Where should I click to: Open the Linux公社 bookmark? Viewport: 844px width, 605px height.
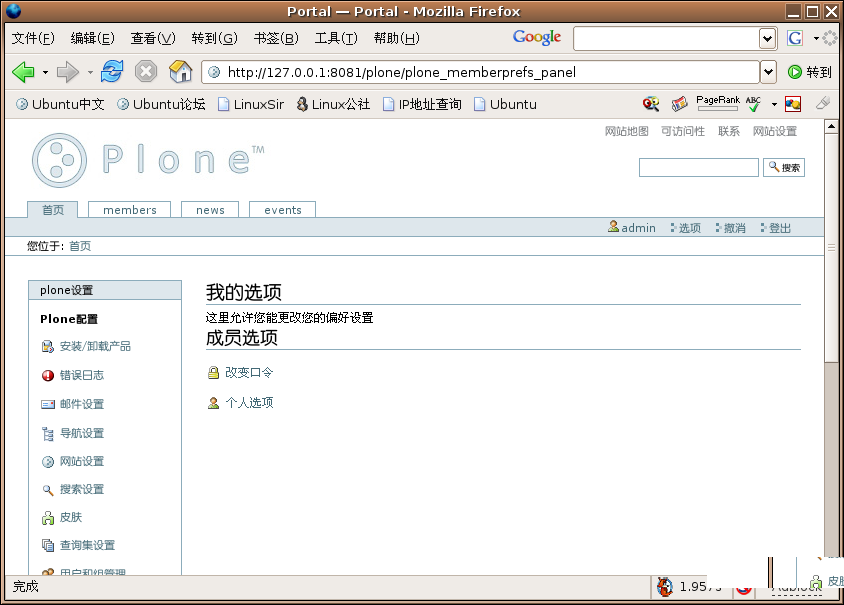(333, 104)
